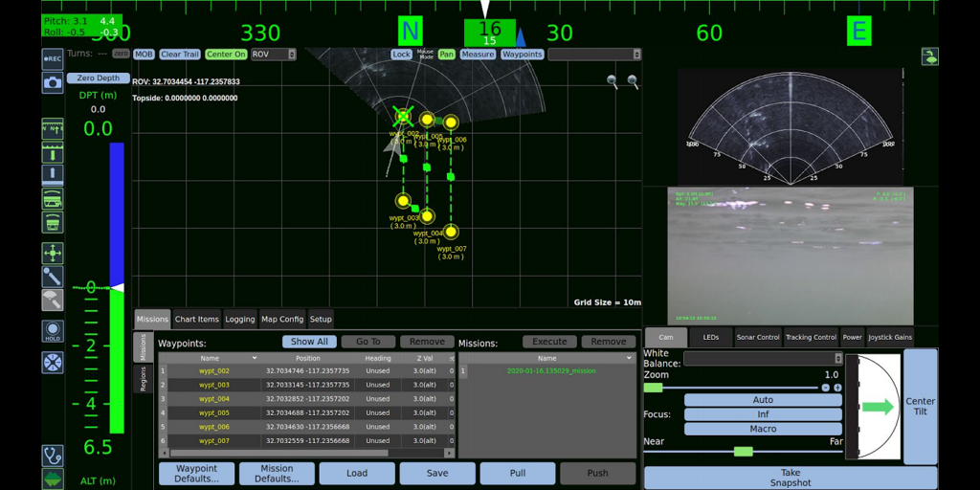Image resolution: width=980 pixels, height=490 pixels.
Task: Toggle the Lock mouse mode
Action: [401, 55]
